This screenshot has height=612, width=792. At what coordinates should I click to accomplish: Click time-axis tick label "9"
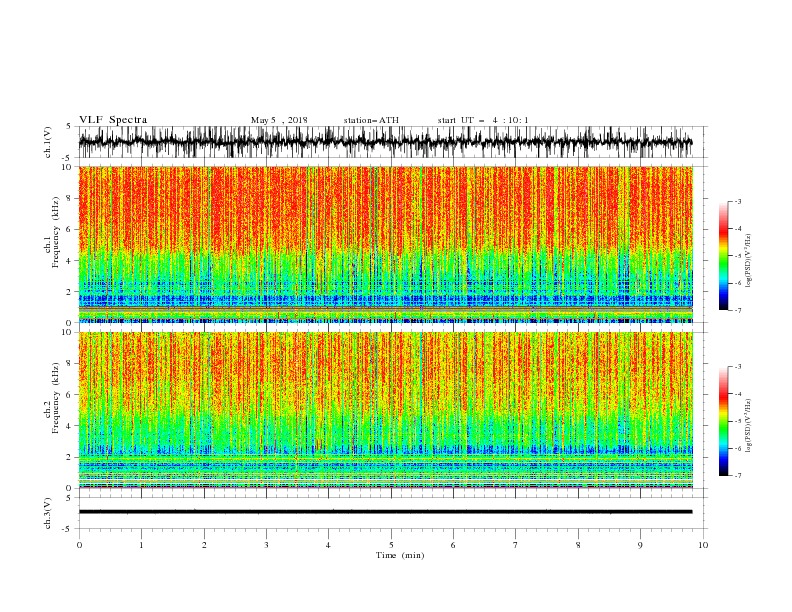coord(640,545)
